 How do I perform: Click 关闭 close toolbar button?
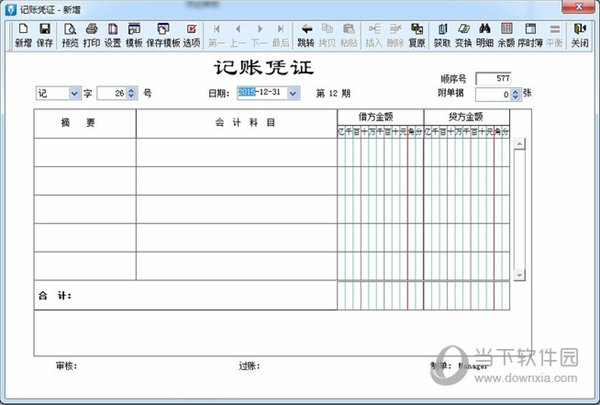pyautogui.click(x=580, y=34)
